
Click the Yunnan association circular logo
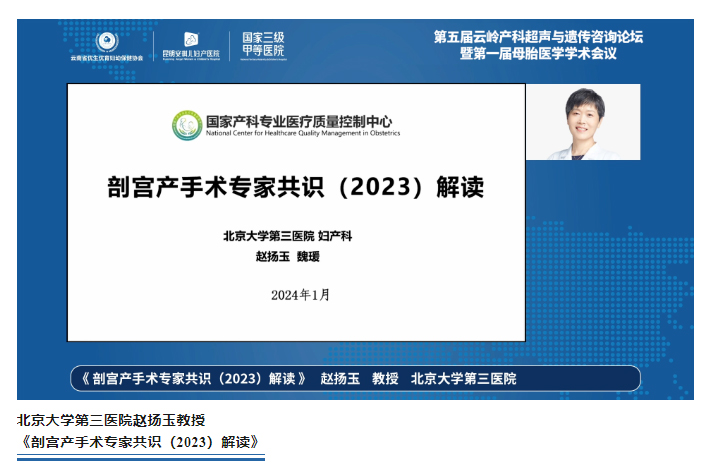click(107, 41)
